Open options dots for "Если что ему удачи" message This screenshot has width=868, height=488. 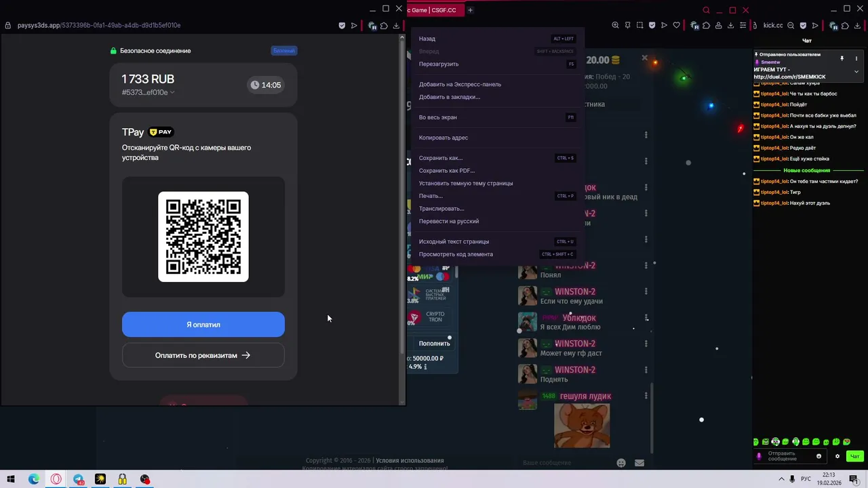(646, 291)
